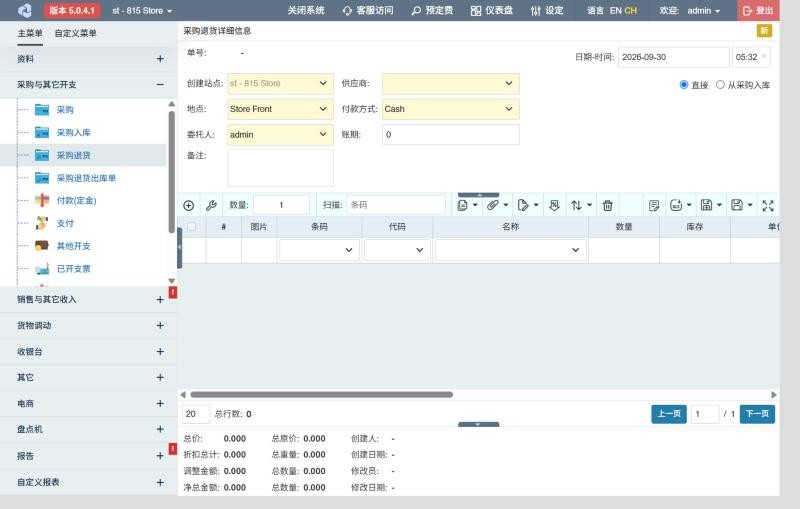Open 仪表盘 in top menu
This screenshot has width=800, height=509.
[492, 11]
